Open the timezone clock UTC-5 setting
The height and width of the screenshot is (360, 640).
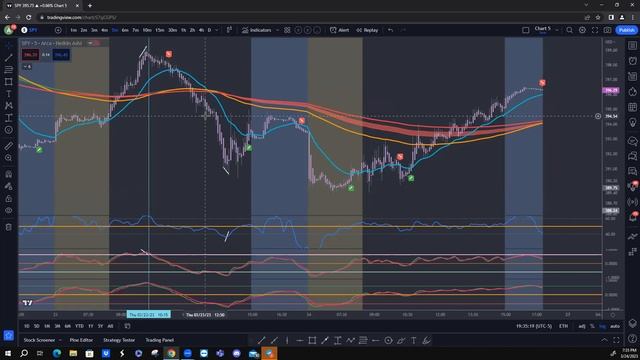click(534, 326)
